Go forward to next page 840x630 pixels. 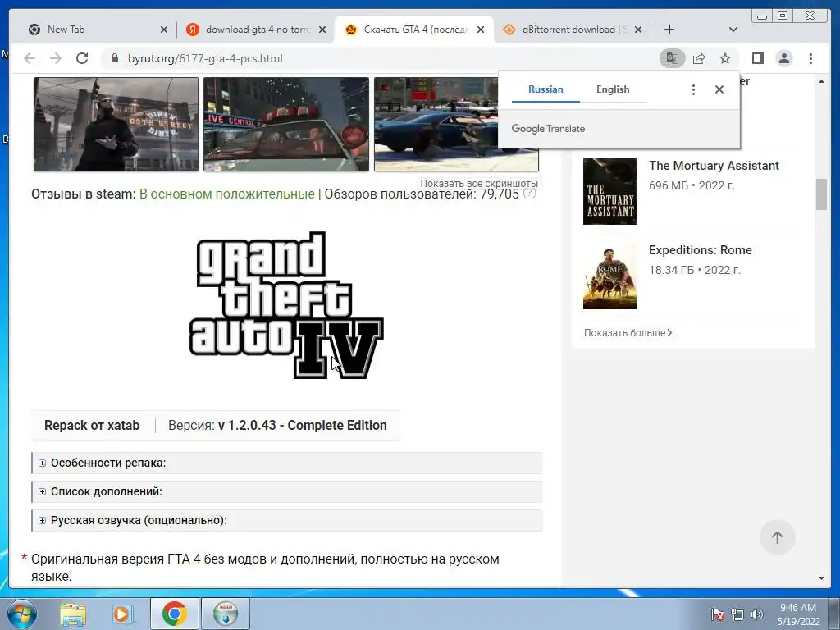click(x=56, y=58)
